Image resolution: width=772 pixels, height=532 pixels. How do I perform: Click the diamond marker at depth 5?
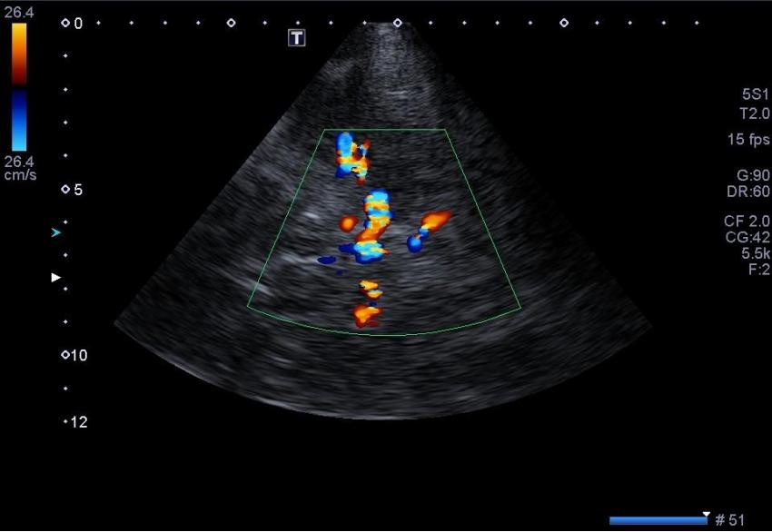(65, 190)
